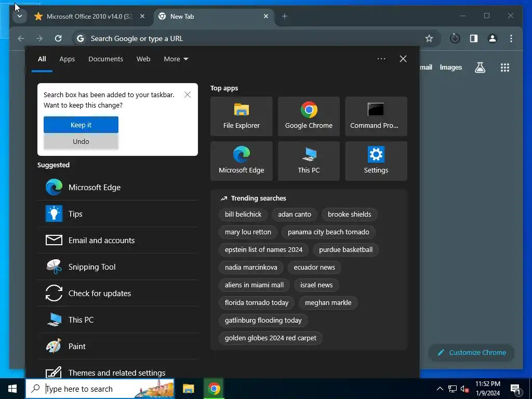This screenshot has width=532, height=399.
Task: Search trending 'golden globes 2024 red carpet'
Action: point(270,338)
